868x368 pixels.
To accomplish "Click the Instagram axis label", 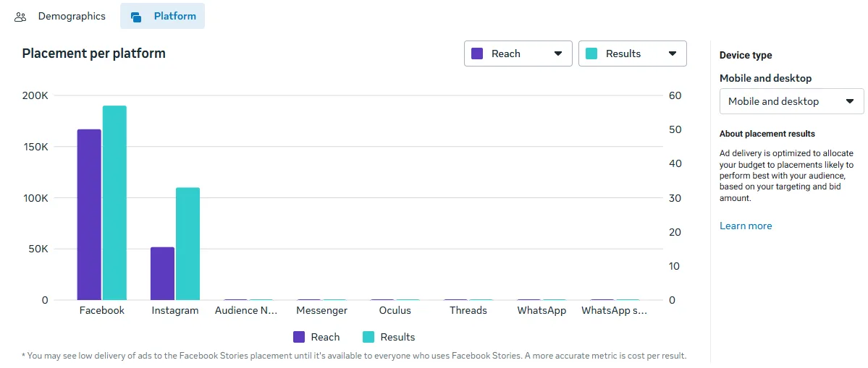I will 175,311.
